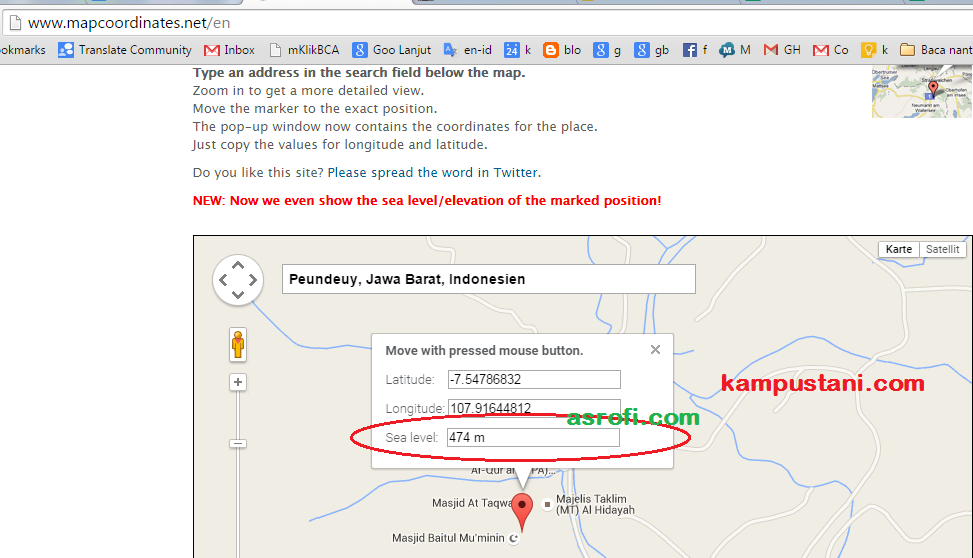Click the red map marker pin

tap(522, 512)
